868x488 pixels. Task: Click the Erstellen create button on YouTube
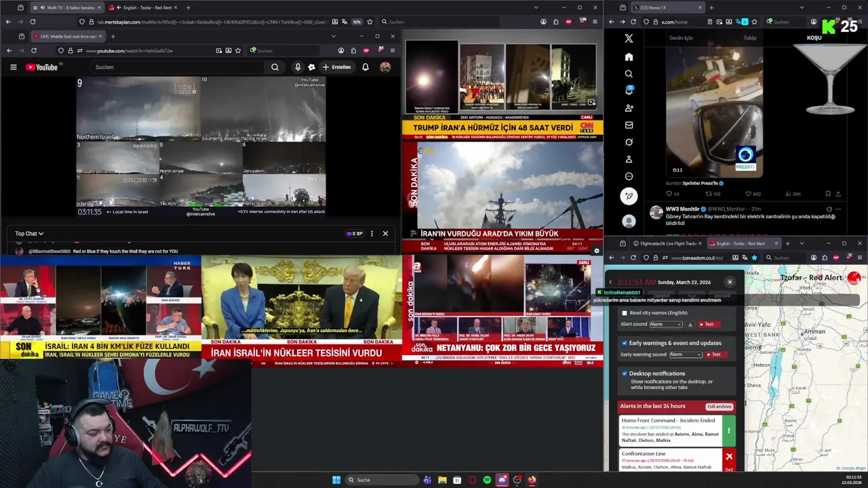[x=337, y=67]
